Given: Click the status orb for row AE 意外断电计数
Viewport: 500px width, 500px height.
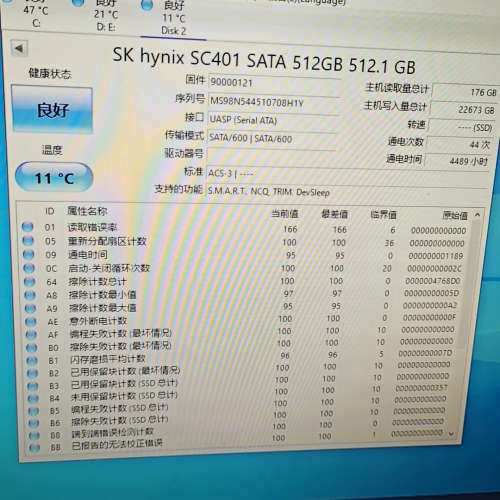Looking at the screenshot, I should 31,322.
